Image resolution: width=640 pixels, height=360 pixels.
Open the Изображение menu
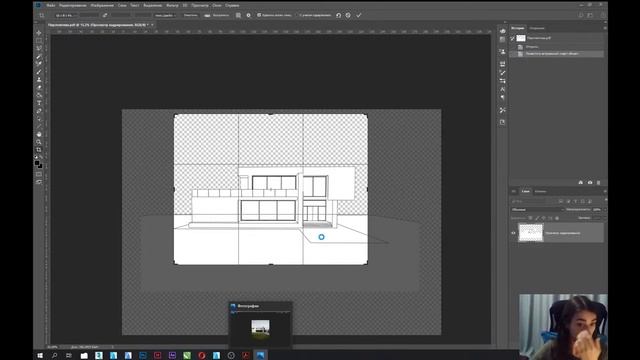[x=102, y=5]
